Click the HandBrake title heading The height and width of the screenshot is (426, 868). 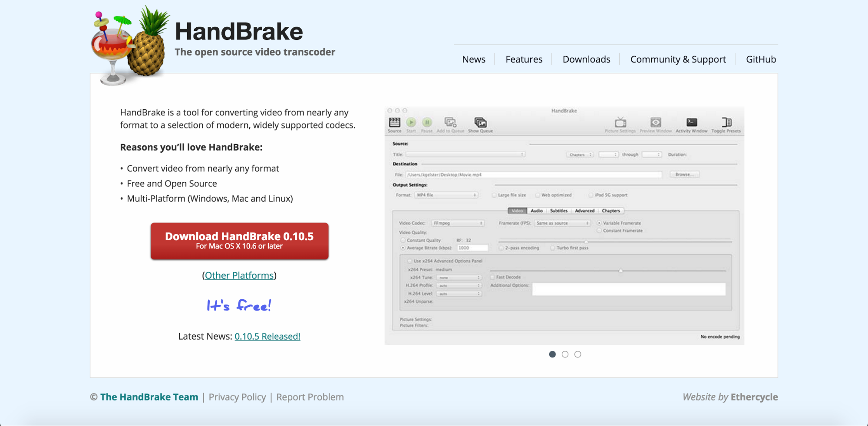pos(239,32)
